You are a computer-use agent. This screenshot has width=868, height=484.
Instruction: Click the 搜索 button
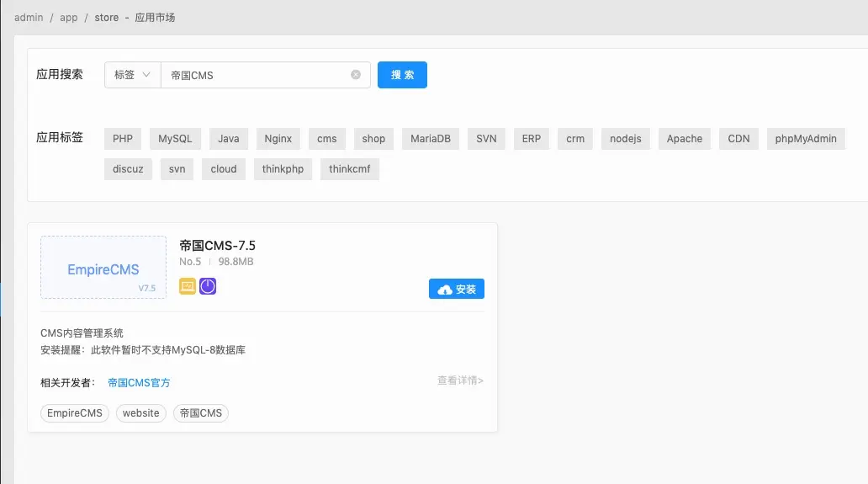[x=402, y=75]
